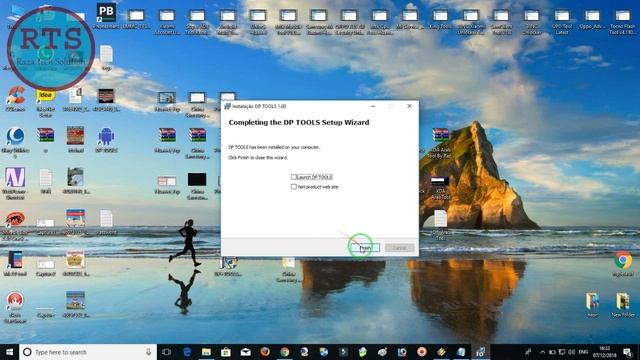Launch Firefox from the taskbar
Screen dimensions: 640x360
pyautogui.click(x=265, y=352)
